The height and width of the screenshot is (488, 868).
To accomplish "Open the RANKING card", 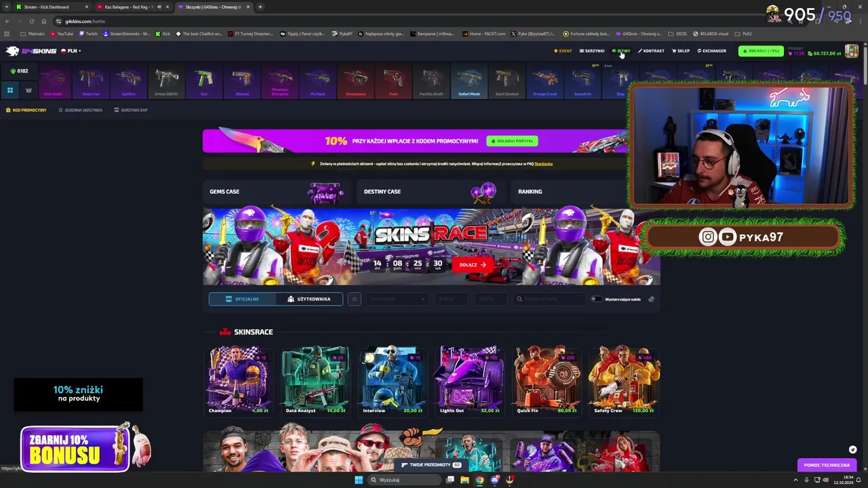I will tap(570, 192).
